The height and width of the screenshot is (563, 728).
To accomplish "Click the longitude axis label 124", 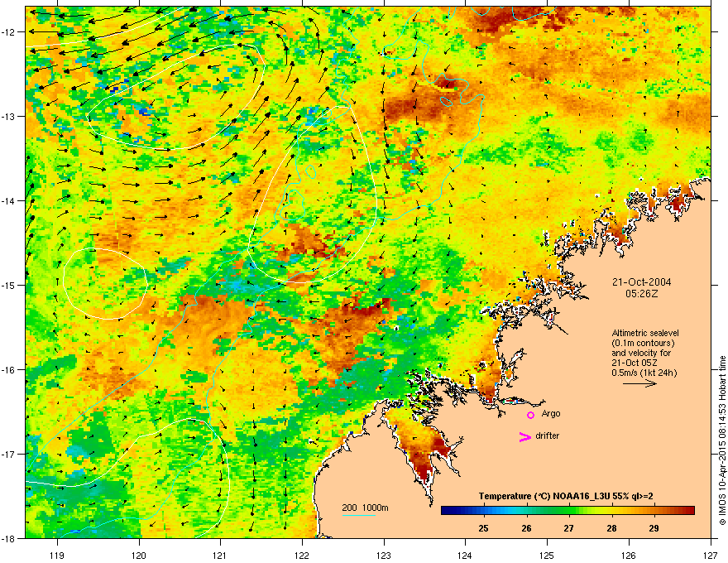I will pos(465,555).
